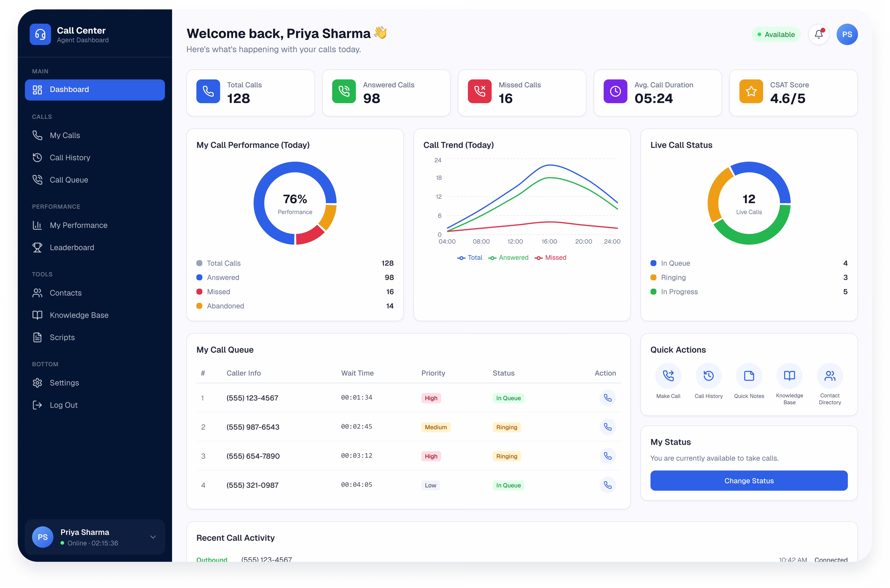Click the notification bell icon
The image size is (890, 588).
tap(818, 34)
